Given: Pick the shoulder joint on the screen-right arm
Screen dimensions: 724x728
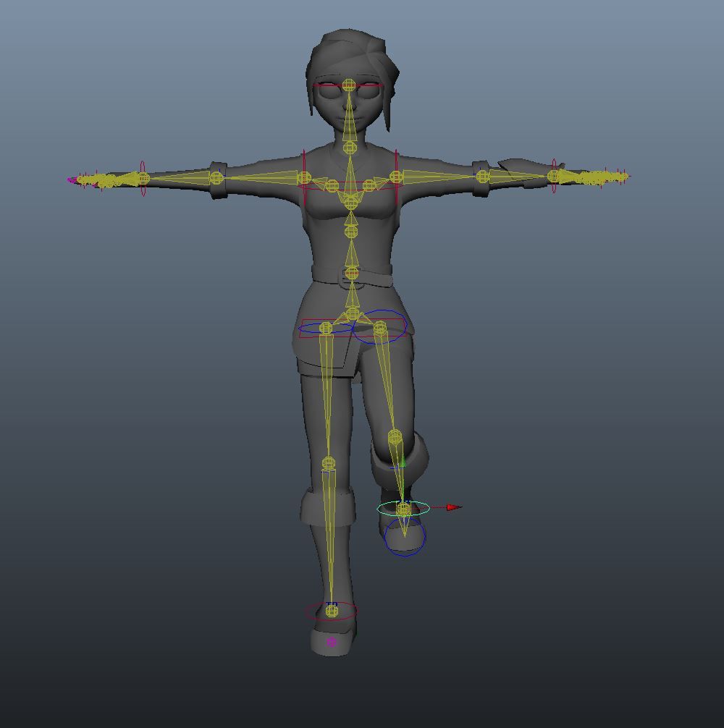Looking at the screenshot, I should point(395,177).
